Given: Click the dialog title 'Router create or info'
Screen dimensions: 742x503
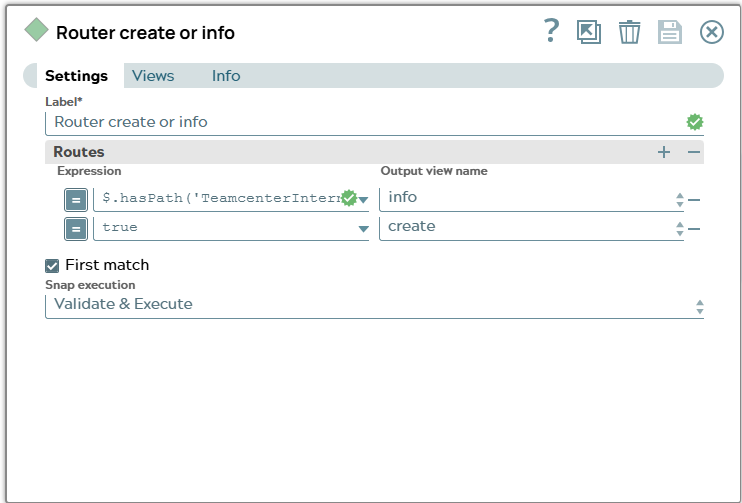Looking at the screenshot, I should [x=145, y=33].
